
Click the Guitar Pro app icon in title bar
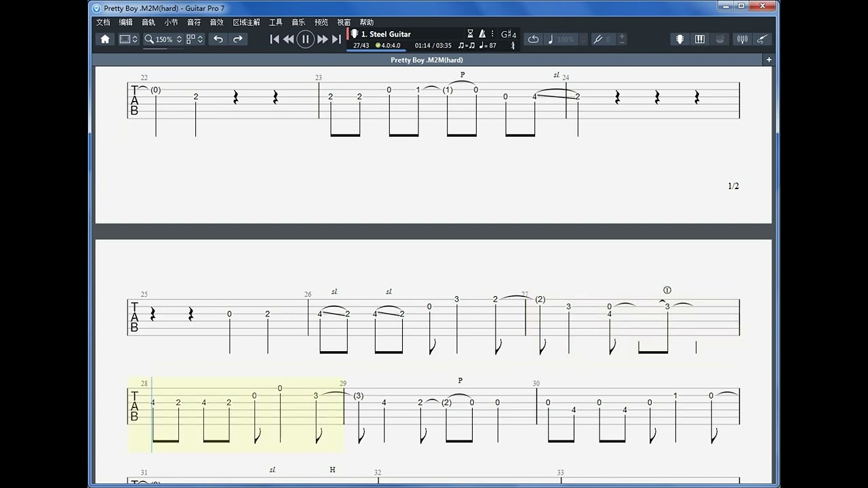pyautogui.click(x=96, y=8)
